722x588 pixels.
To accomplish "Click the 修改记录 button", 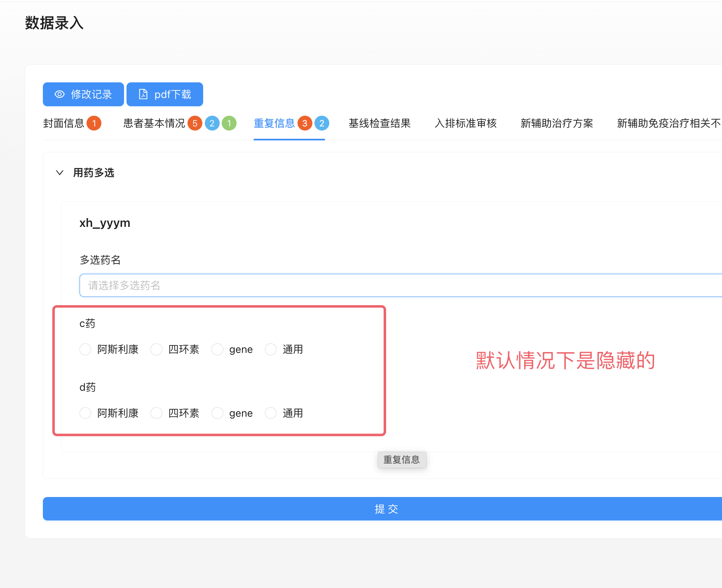I will click(83, 94).
